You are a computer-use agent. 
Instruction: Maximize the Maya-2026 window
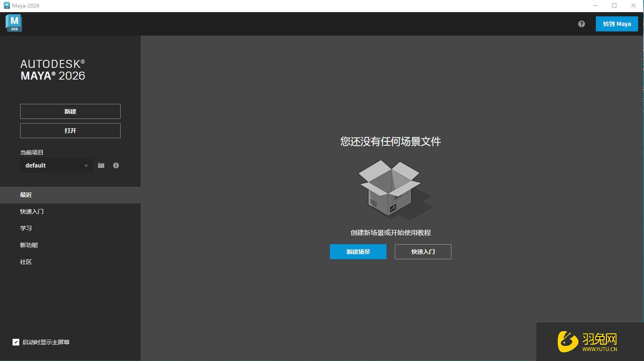click(614, 6)
